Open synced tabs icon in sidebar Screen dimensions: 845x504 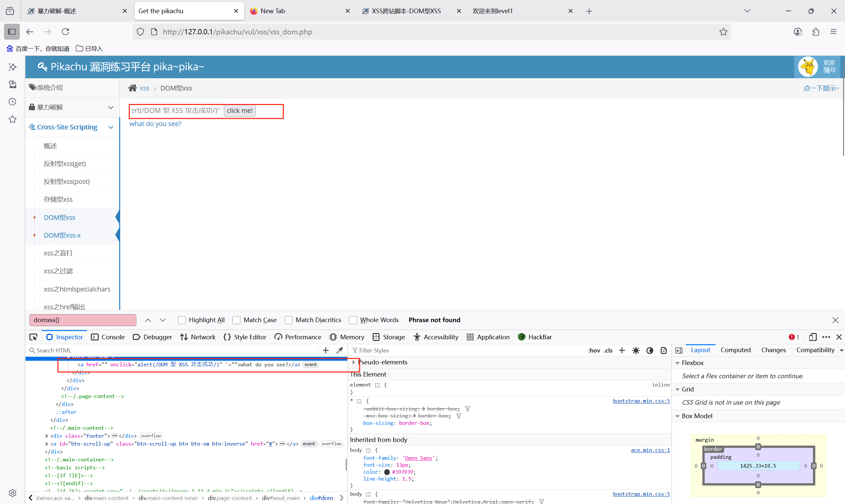[x=13, y=84]
